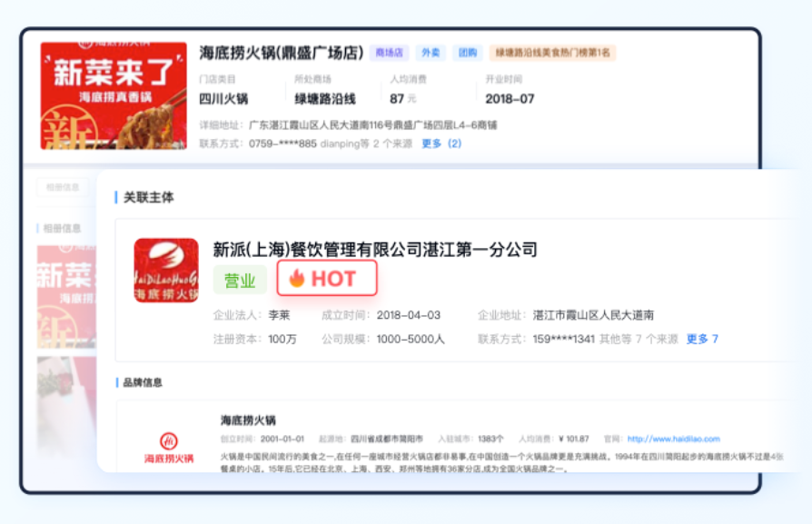Image resolution: width=812 pixels, height=524 pixels.
Task: Click the store title 海底捞火锅(鼎盛广场店)
Action: (x=282, y=53)
